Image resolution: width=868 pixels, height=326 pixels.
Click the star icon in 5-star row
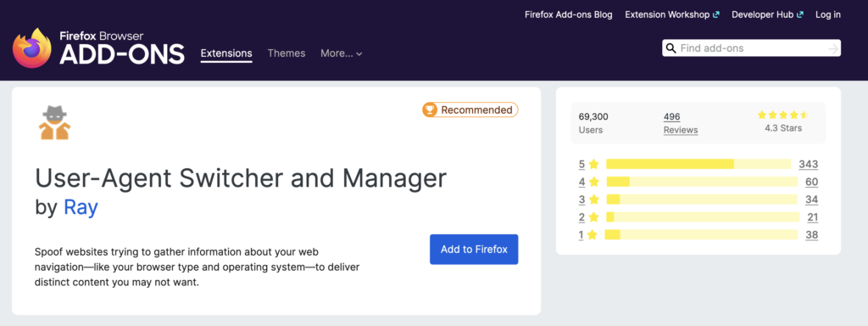(594, 164)
